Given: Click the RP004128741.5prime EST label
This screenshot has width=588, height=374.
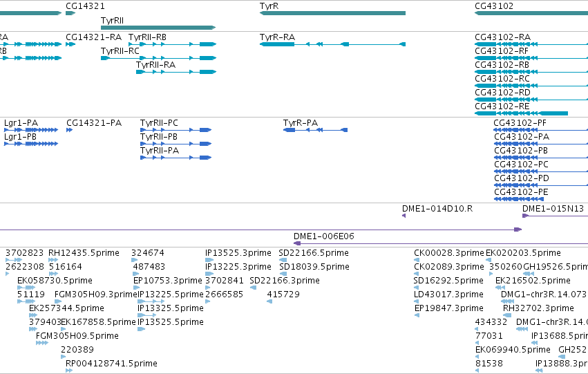Looking at the screenshot, I should (x=111, y=364).
